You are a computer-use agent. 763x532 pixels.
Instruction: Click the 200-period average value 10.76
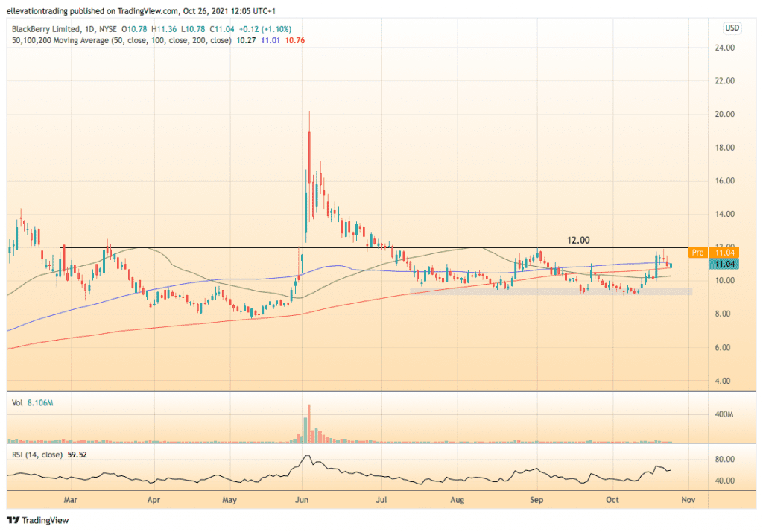pyautogui.click(x=295, y=40)
